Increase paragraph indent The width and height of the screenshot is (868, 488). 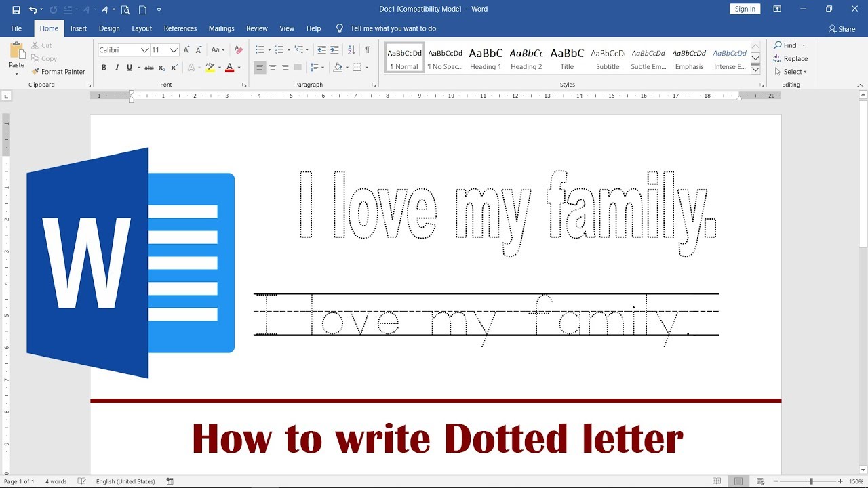click(x=334, y=50)
